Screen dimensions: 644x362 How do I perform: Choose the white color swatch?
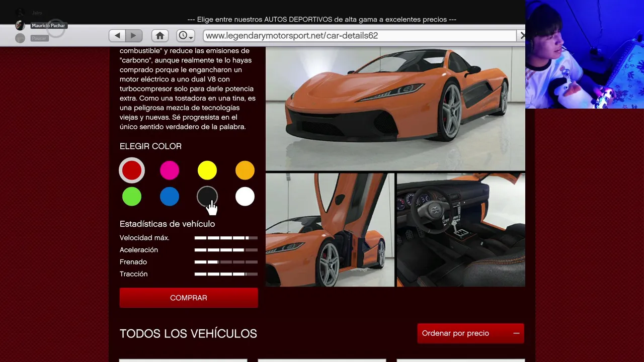click(x=245, y=197)
